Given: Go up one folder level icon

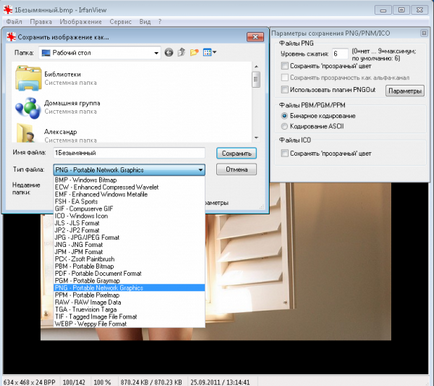Looking at the screenshot, I should coord(182,52).
